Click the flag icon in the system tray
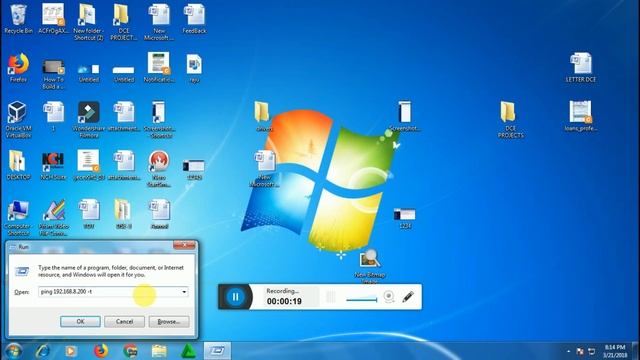 point(580,351)
